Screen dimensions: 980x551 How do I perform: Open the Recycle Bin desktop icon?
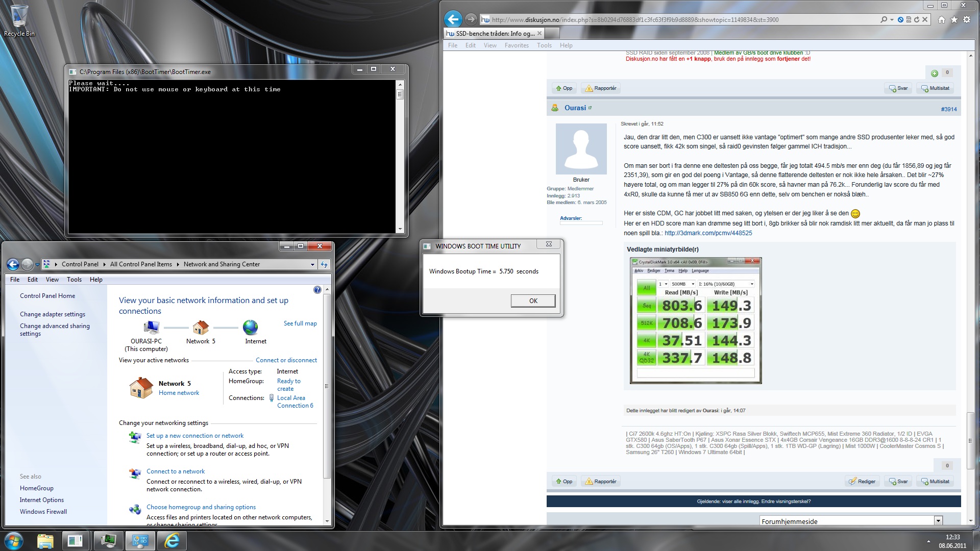click(19, 20)
